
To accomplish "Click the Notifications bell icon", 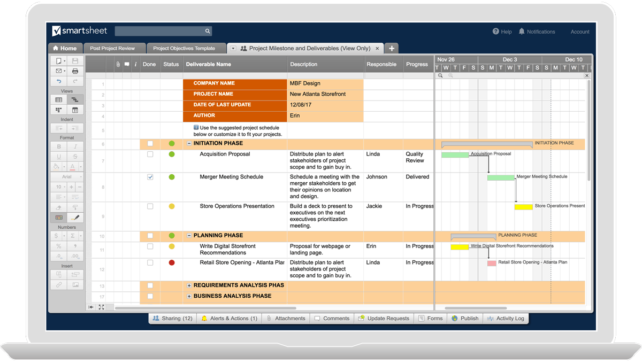I will (x=522, y=32).
